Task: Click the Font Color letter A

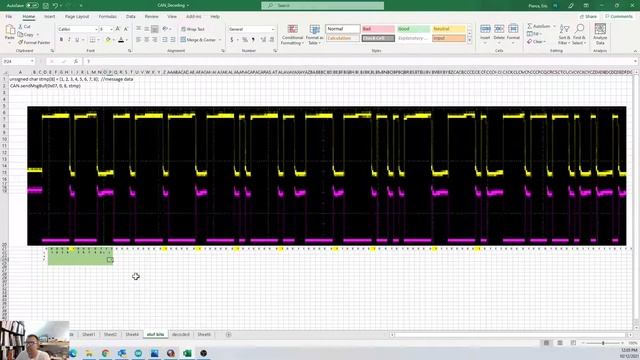Action: click(121, 40)
